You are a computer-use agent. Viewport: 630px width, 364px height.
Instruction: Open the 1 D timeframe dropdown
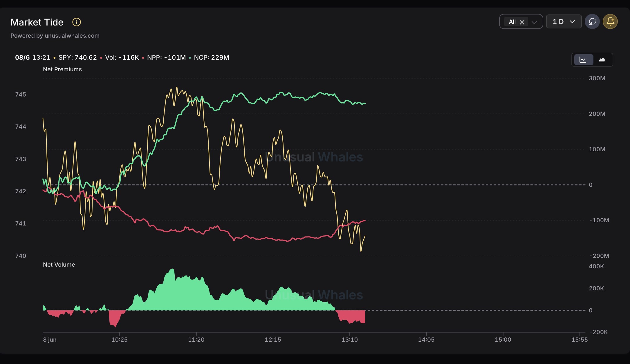tap(564, 21)
